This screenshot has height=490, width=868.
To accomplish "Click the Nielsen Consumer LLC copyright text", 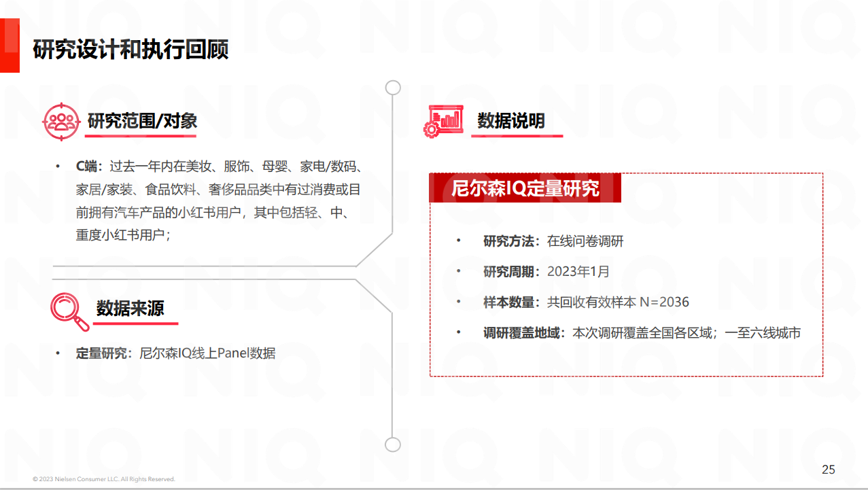I will [104, 479].
